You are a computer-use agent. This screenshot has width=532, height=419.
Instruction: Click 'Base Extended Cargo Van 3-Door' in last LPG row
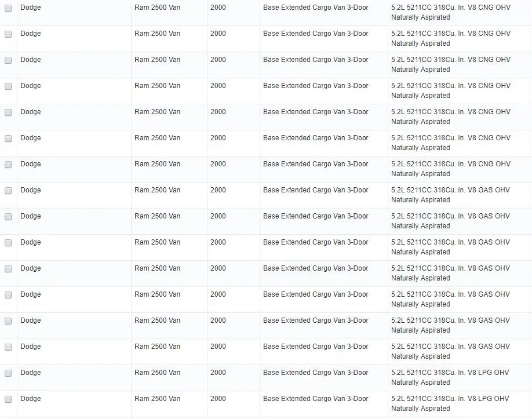tap(315, 399)
